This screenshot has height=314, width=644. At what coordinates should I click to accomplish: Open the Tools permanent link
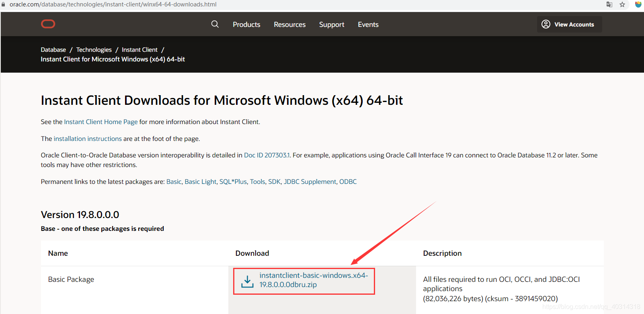point(258,181)
